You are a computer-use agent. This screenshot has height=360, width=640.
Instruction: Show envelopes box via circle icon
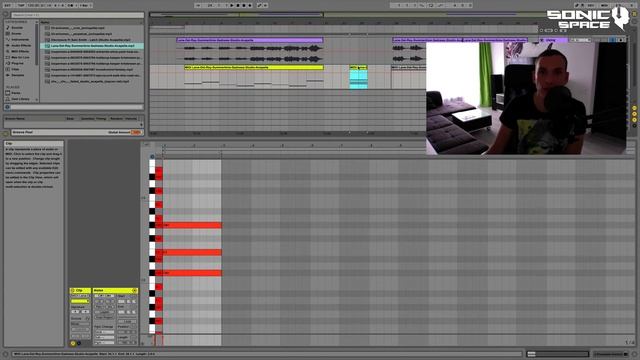pyautogui.click(x=79, y=343)
